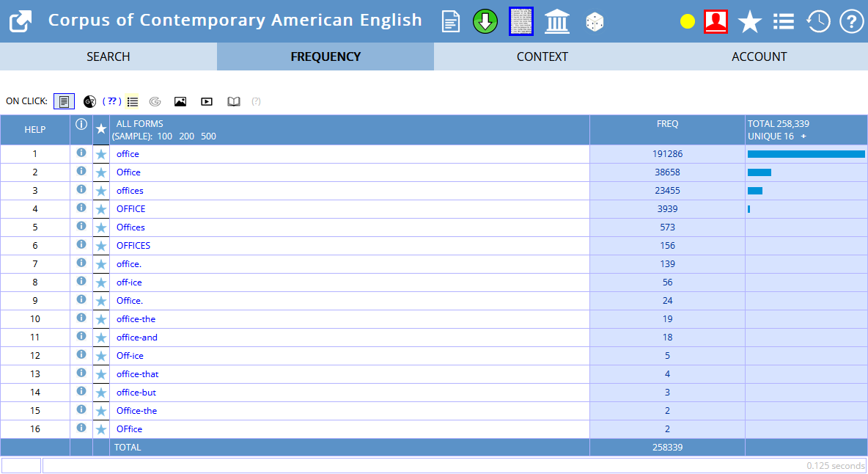Select the on-click translate globe icon
Viewport: 868px width, 474px height.
coord(89,101)
